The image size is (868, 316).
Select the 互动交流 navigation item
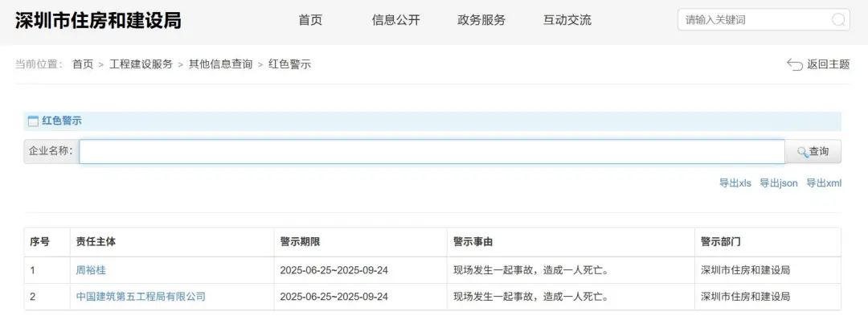point(567,20)
